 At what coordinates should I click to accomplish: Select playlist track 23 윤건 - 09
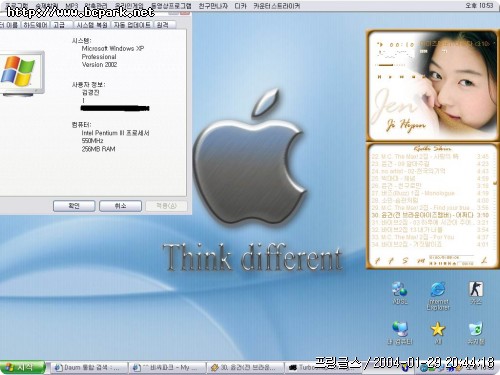coord(430,164)
